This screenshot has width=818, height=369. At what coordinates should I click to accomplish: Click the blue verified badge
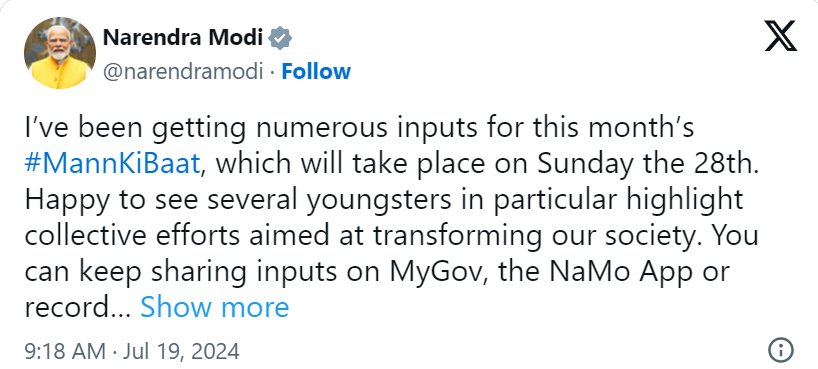coord(280,39)
